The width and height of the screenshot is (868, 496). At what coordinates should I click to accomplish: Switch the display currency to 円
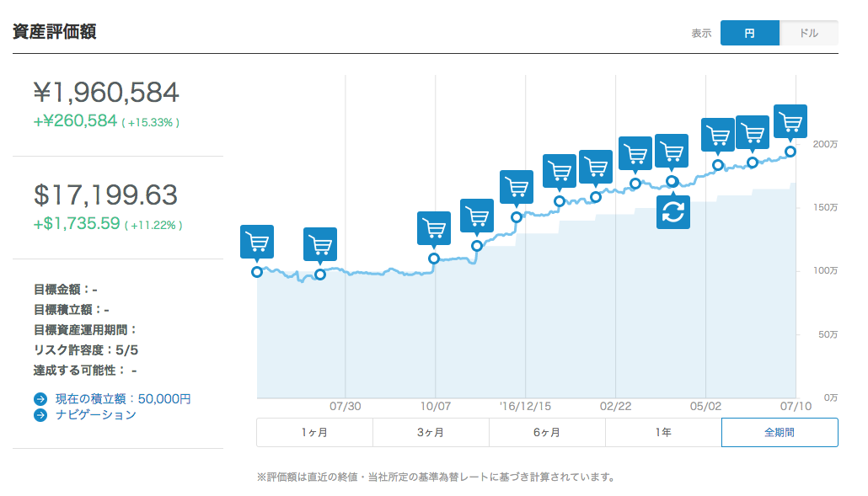coord(750,32)
